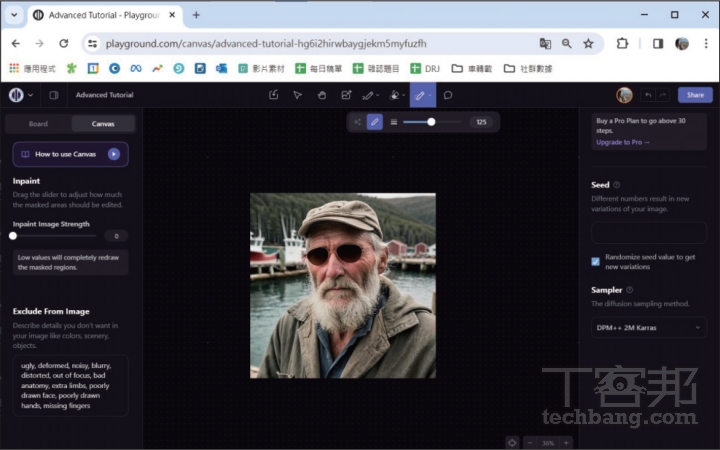720x450 pixels.
Task: Open the tab search dropdown arrow
Action: pyautogui.click(x=14, y=15)
